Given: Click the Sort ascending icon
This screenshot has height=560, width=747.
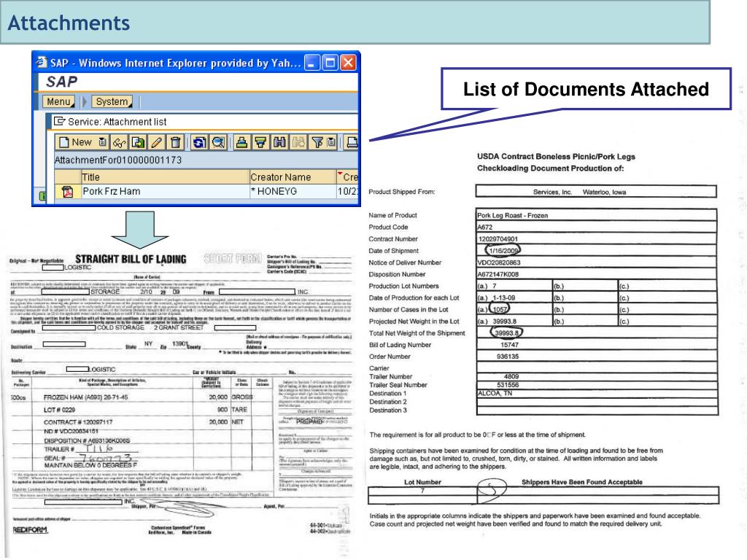Looking at the screenshot, I should pos(241,142).
